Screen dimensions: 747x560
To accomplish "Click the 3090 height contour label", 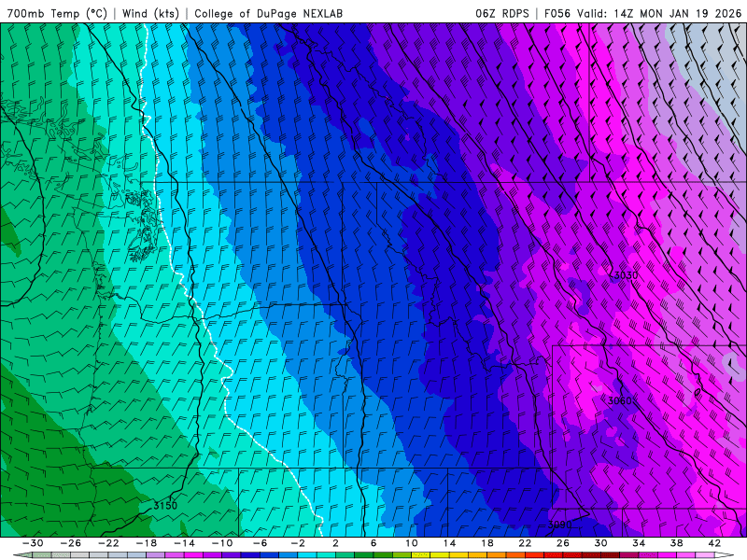I will click(x=559, y=525).
